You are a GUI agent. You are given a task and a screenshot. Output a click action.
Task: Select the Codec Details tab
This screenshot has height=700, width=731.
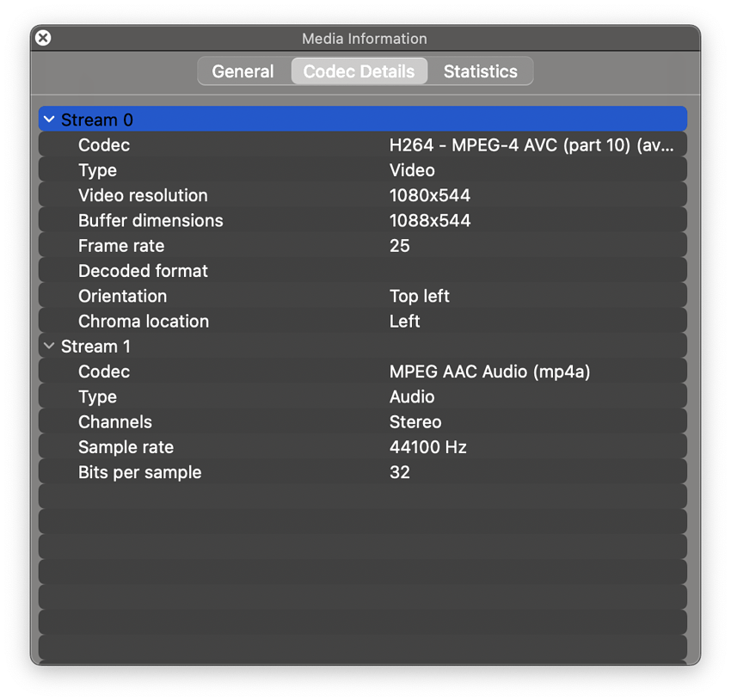[359, 71]
